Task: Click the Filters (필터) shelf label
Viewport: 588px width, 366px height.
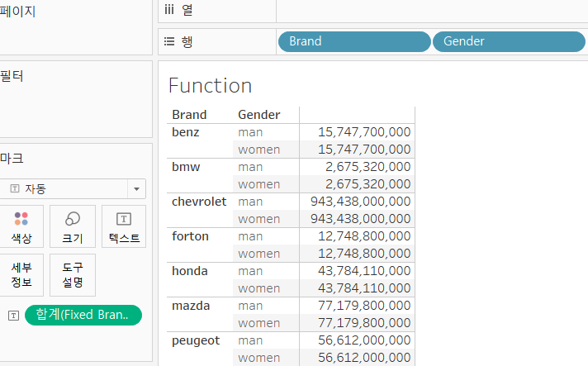Action: tap(12, 76)
